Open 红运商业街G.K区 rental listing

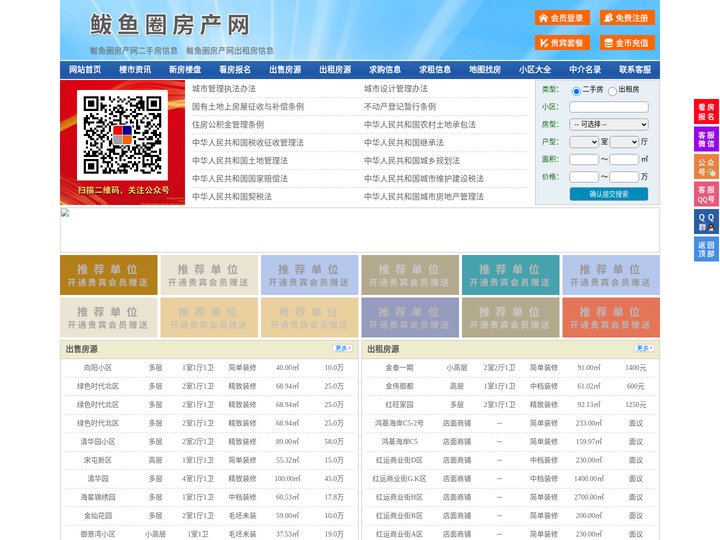[x=399, y=478]
